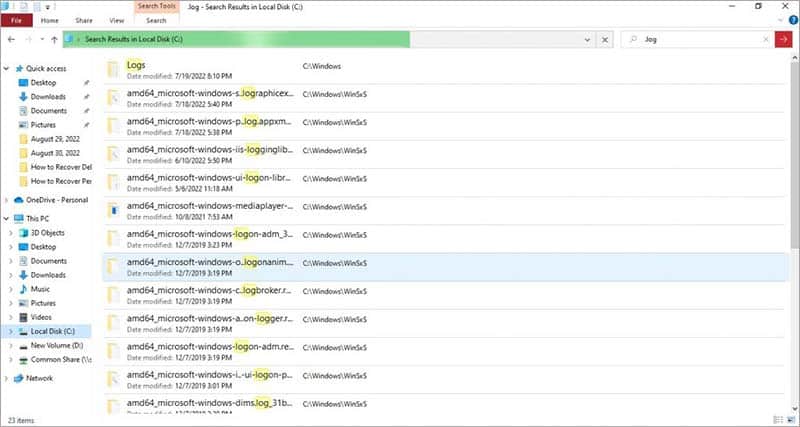Open the File ribbon tab
Image resolution: width=800 pixels, height=427 pixels.
click(16, 20)
